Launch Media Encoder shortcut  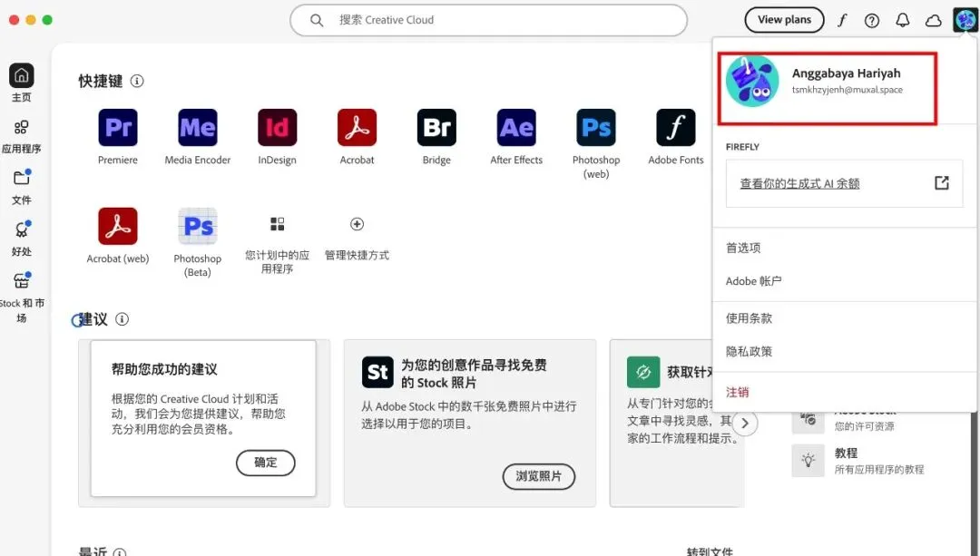(198, 128)
